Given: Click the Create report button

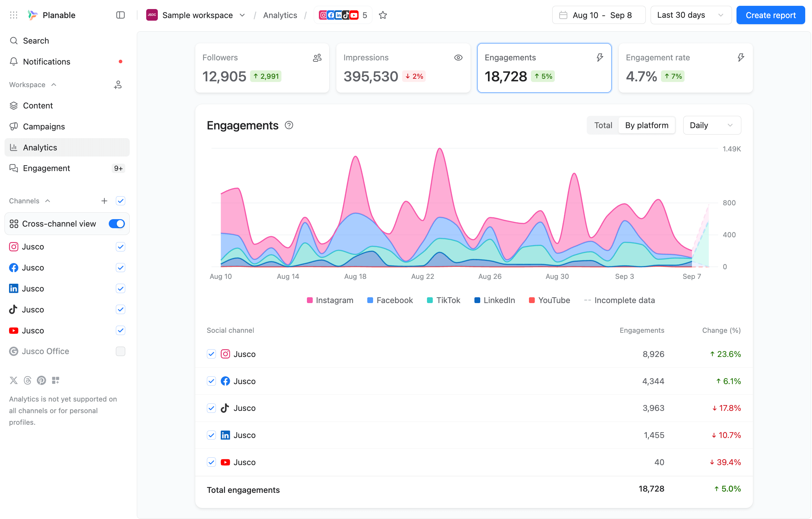Looking at the screenshot, I should tap(770, 15).
